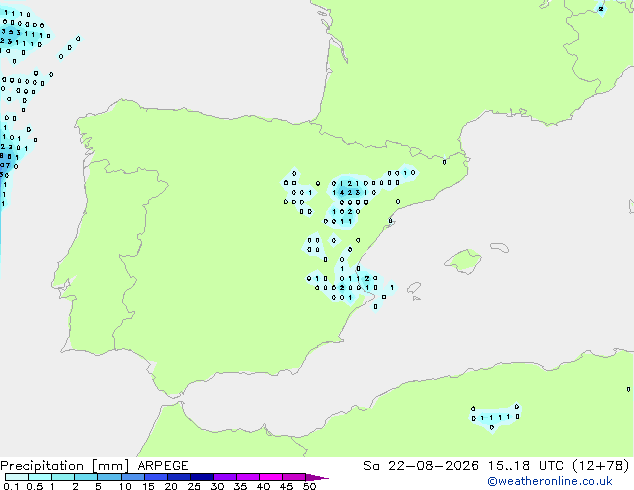This screenshot has width=634, height=490.
Task: Click the '15..18 UTC' time range text
Action: [x=525, y=466]
